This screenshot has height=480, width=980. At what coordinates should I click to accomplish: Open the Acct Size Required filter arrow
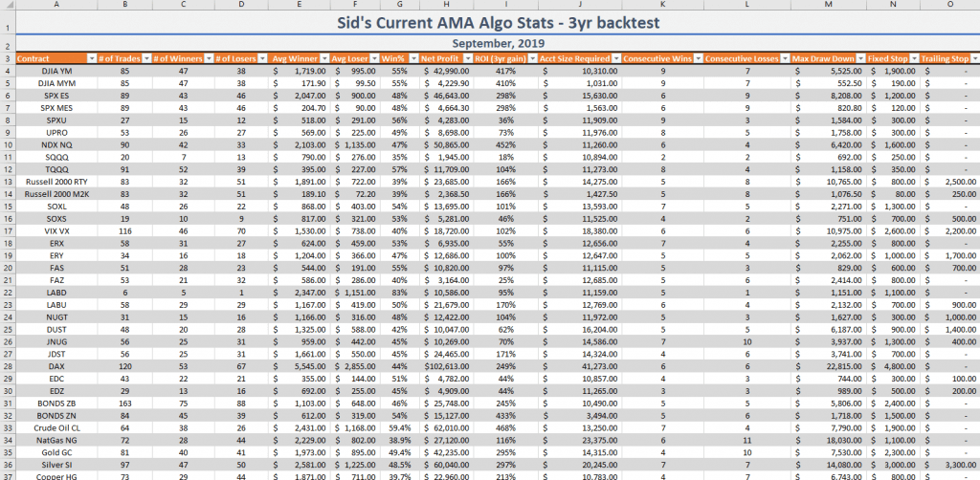point(616,58)
